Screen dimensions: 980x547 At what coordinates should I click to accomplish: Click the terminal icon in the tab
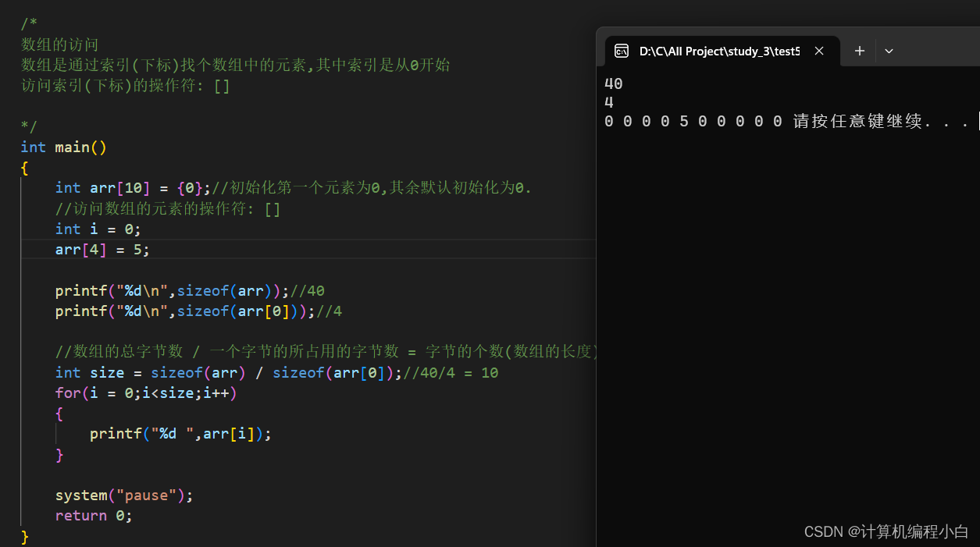622,51
